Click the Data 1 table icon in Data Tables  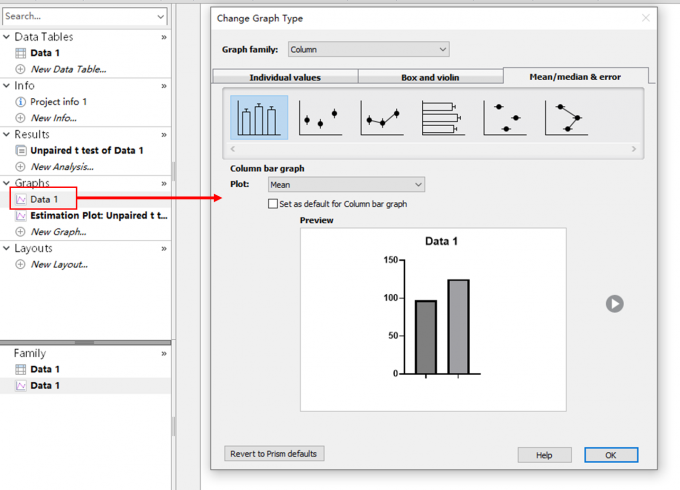[x=20, y=53]
